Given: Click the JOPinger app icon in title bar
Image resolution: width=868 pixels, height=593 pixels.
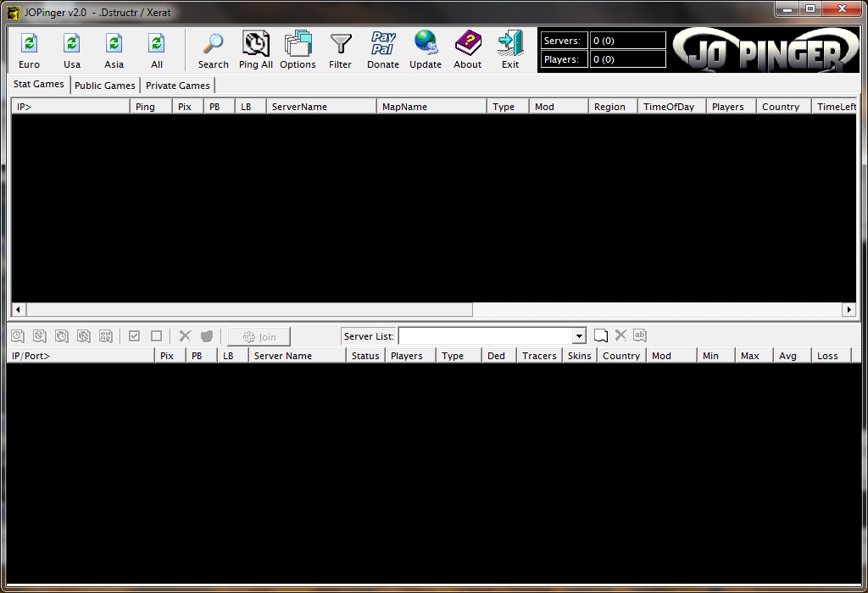Looking at the screenshot, I should 14,12.
